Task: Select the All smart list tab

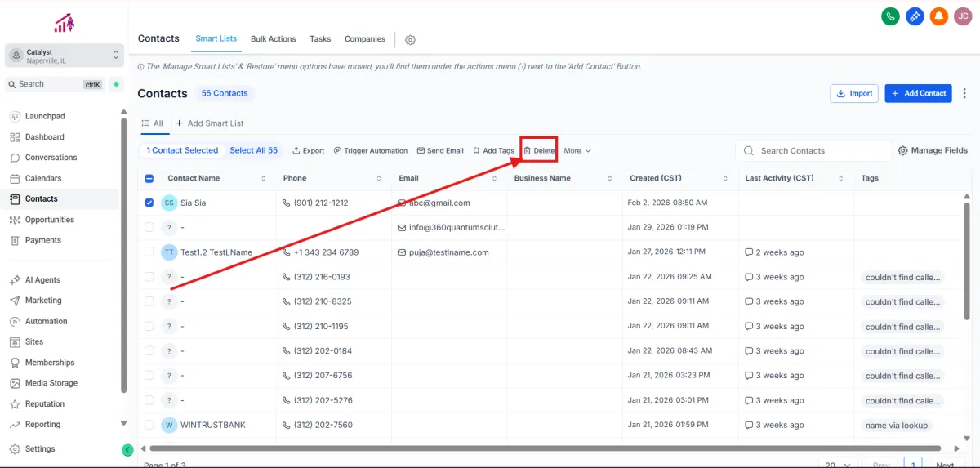Action: 153,123
